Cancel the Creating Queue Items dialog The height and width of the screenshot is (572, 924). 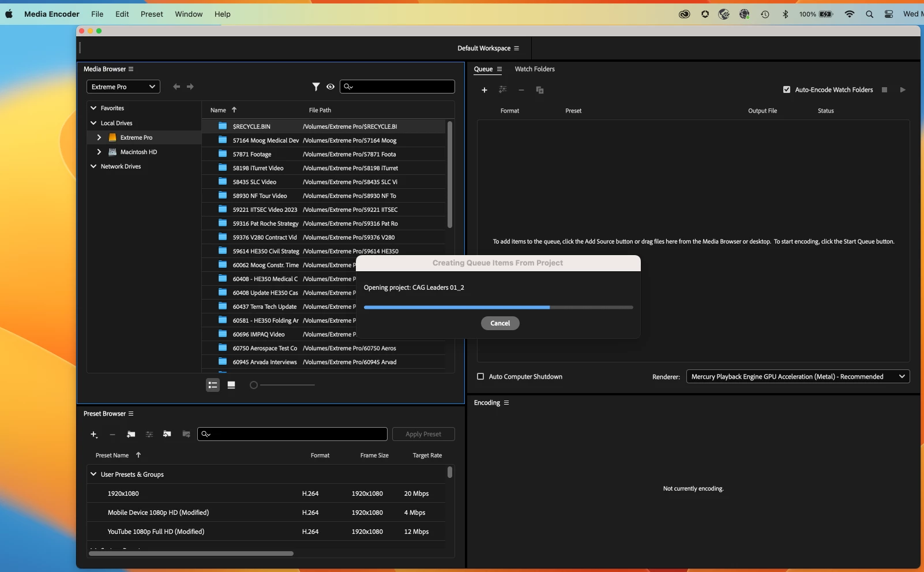(x=500, y=323)
